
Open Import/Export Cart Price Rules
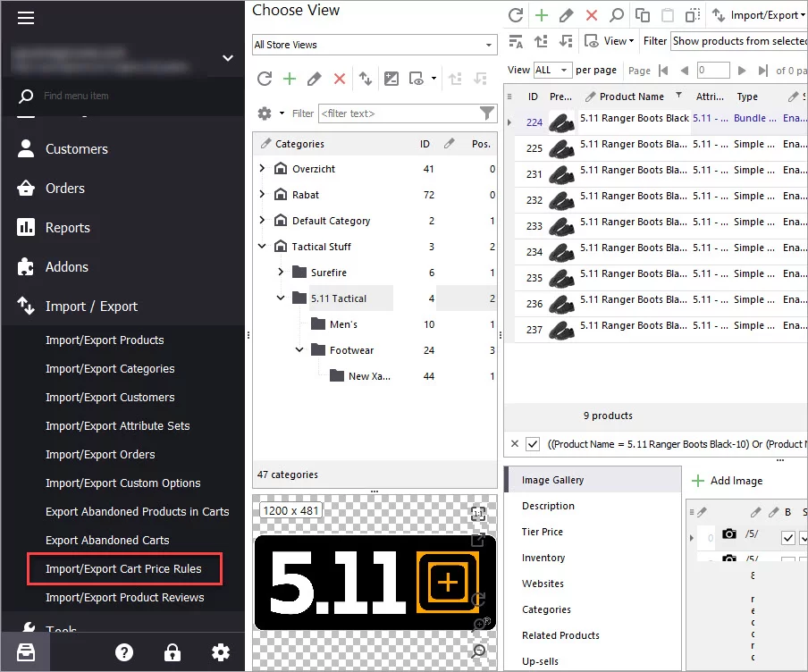click(x=123, y=569)
